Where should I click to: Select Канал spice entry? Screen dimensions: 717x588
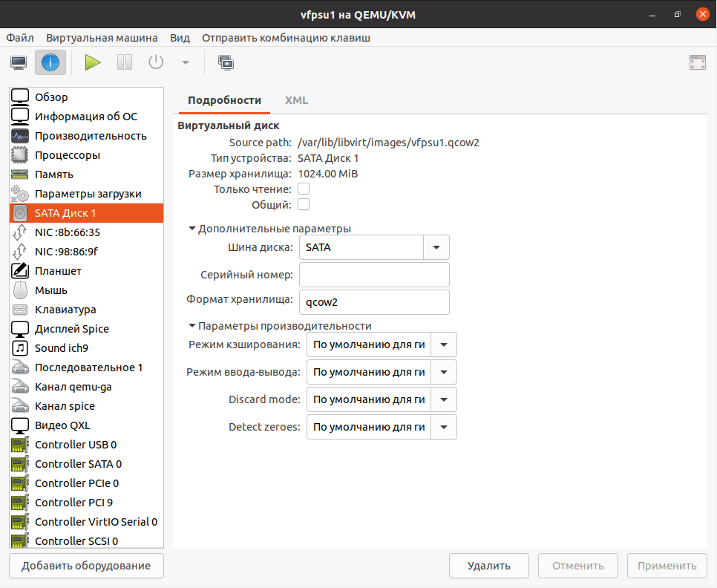[86, 406]
